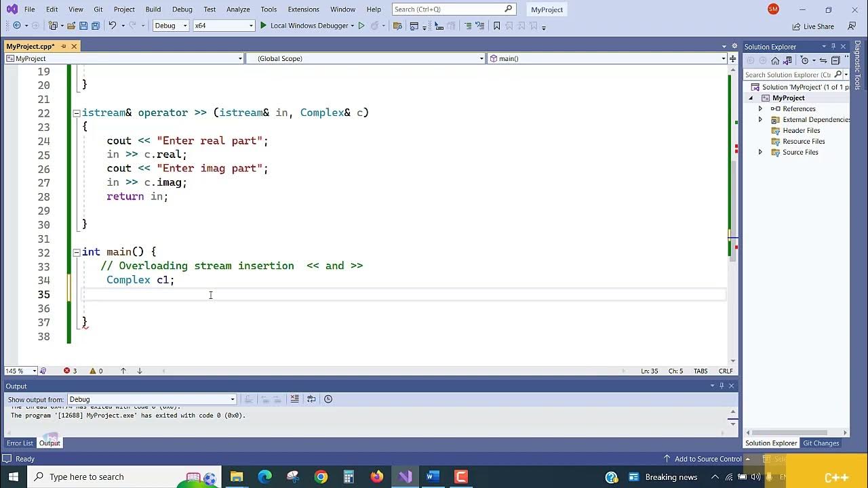Collapse the main function at line 32
This screenshot has height=488, width=868.
coord(76,252)
